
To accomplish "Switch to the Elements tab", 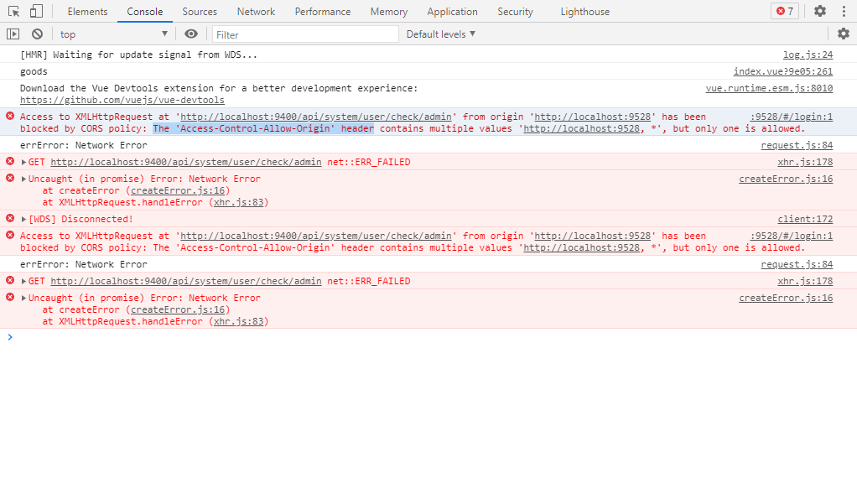I will click(x=87, y=12).
